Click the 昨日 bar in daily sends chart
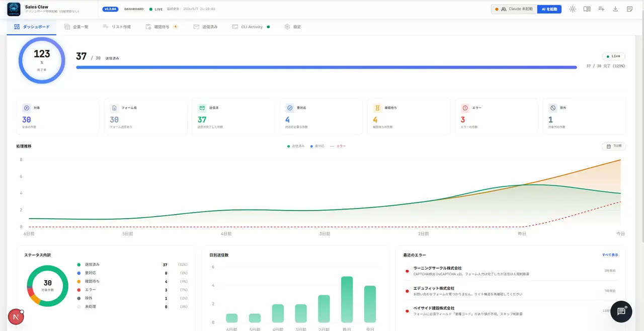This screenshot has width=644, height=331. click(347, 299)
